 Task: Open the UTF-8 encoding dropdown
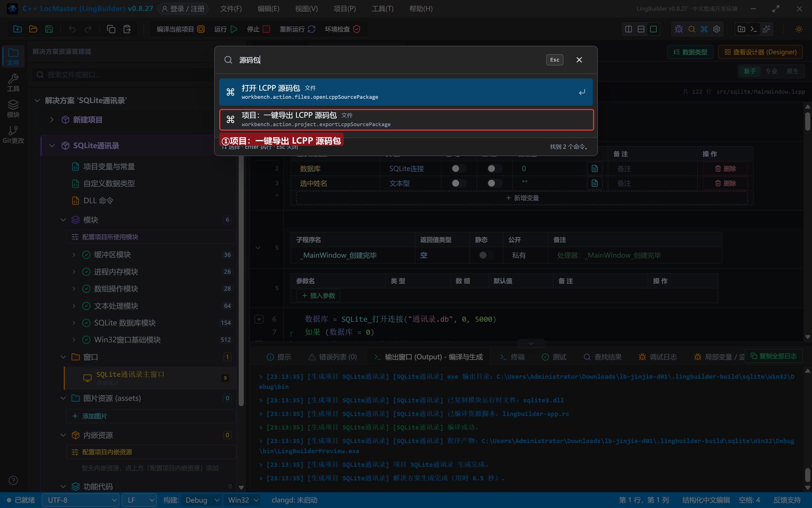pyautogui.click(x=81, y=500)
